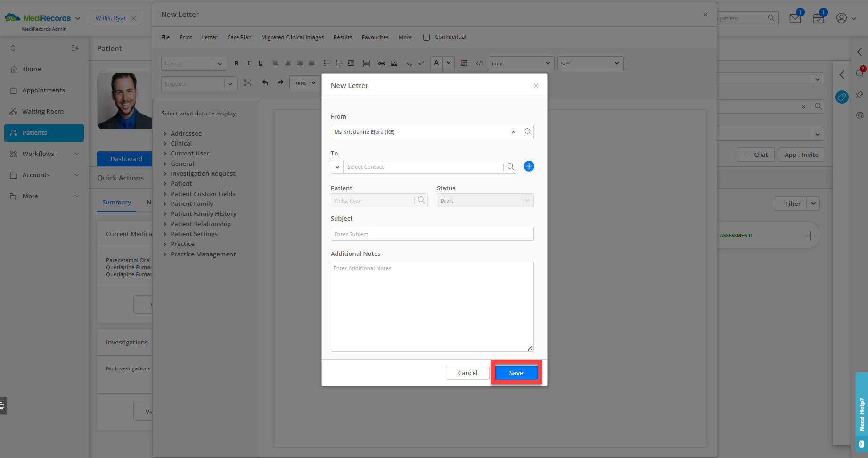Open the Favourites menu
Image resolution: width=868 pixels, height=458 pixels.
[375, 37]
